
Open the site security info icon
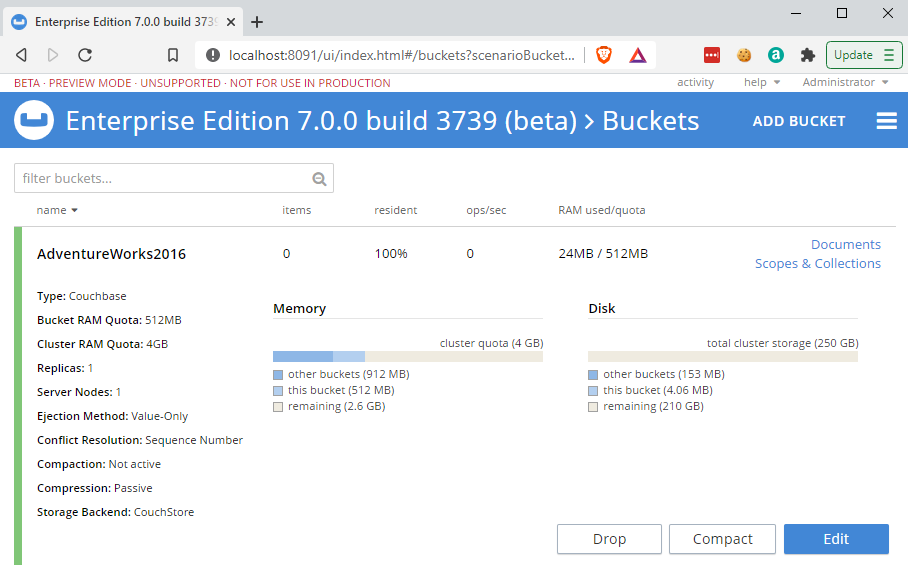coord(213,55)
